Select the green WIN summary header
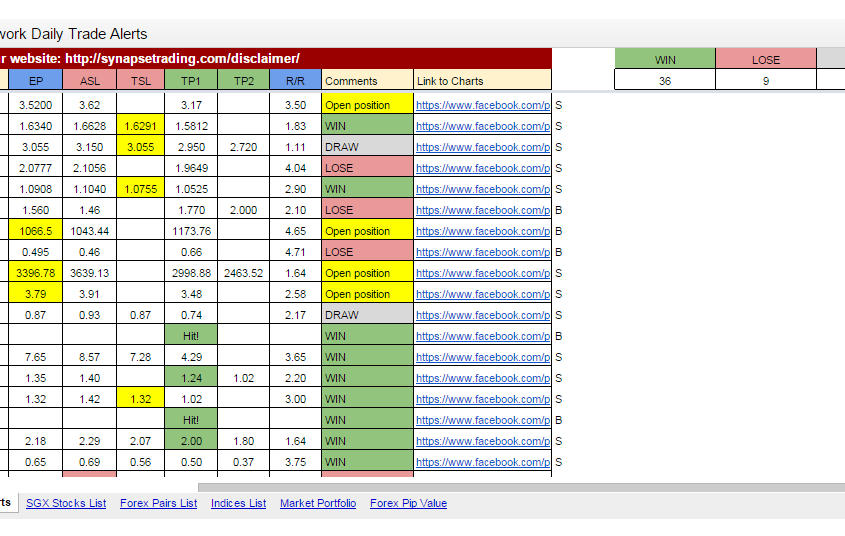 pos(665,60)
